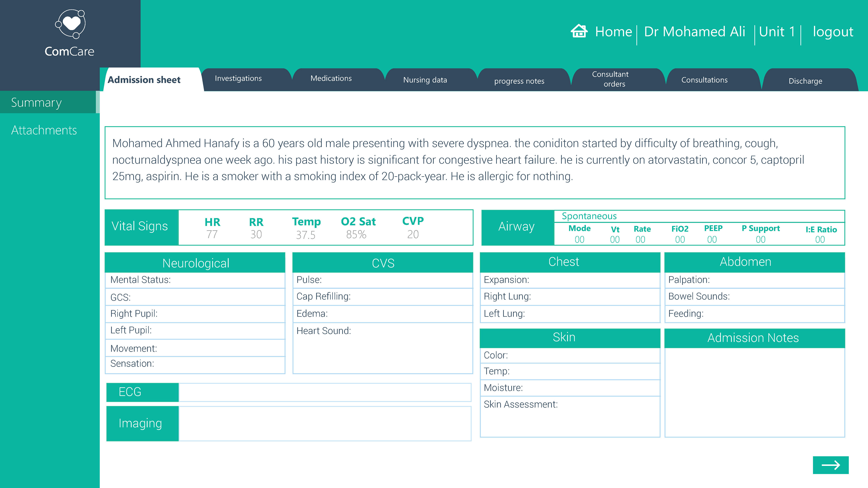Click the Home house icon
Screen dimensions: 868x488
579,31
